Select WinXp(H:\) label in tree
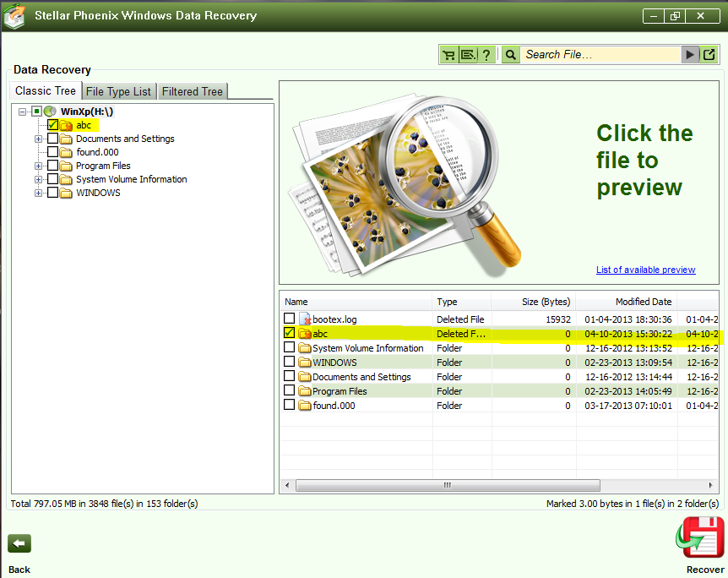This screenshot has width=728, height=578. [x=87, y=112]
